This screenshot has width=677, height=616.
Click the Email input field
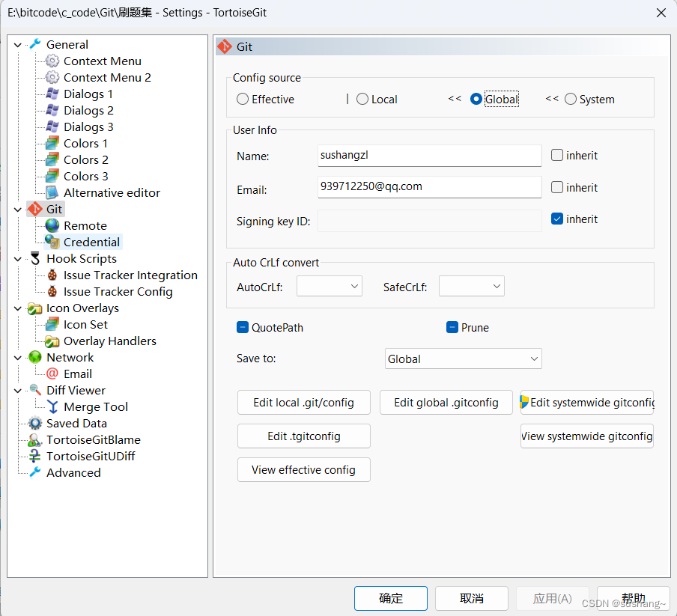tap(429, 187)
